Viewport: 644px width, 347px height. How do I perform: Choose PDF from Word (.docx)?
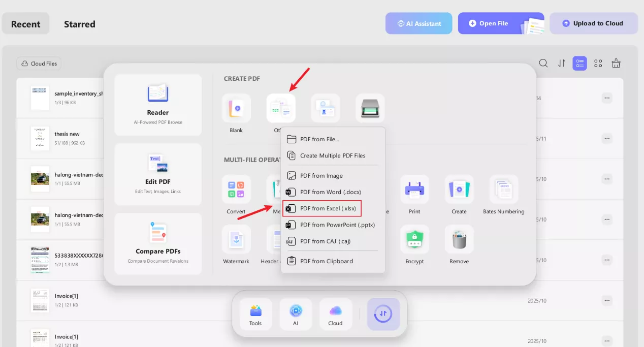tap(333, 192)
